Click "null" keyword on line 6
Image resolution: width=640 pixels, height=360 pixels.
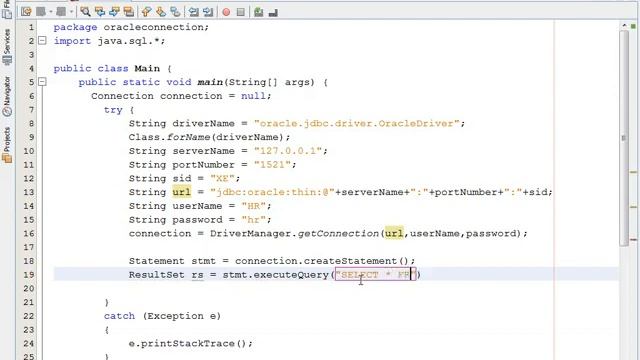pos(253,96)
